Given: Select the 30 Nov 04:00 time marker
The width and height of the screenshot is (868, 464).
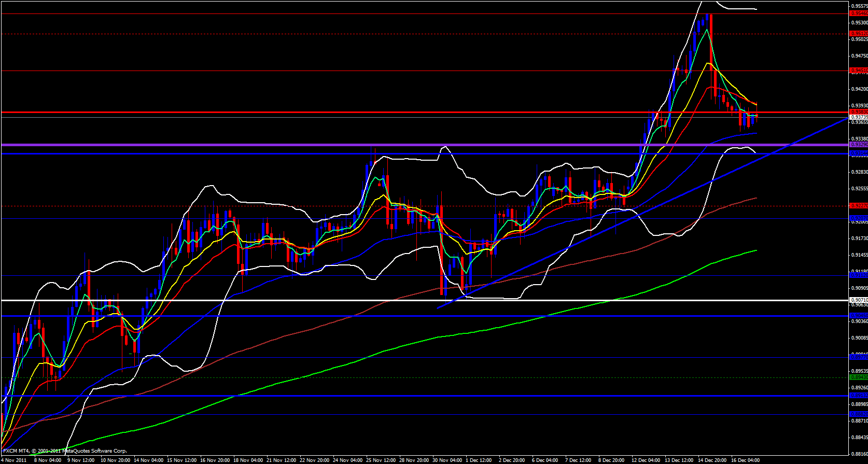Looking at the screenshot, I should (447, 460).
